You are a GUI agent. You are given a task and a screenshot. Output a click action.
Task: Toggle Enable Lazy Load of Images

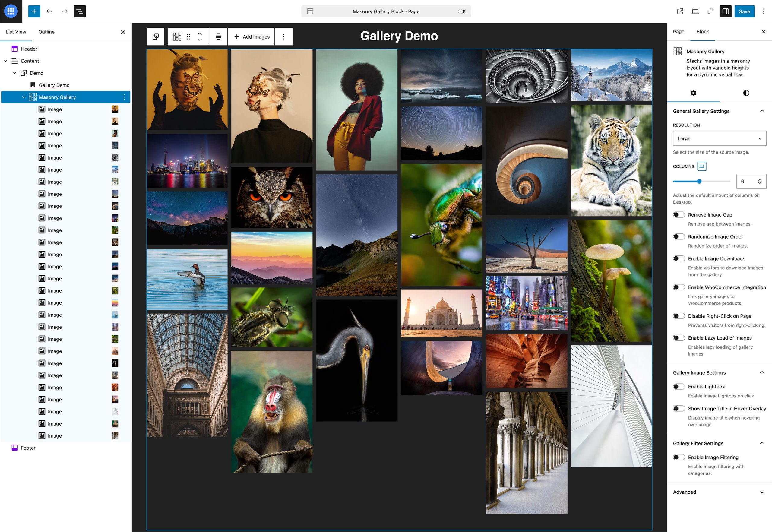[x=679, y=338]
